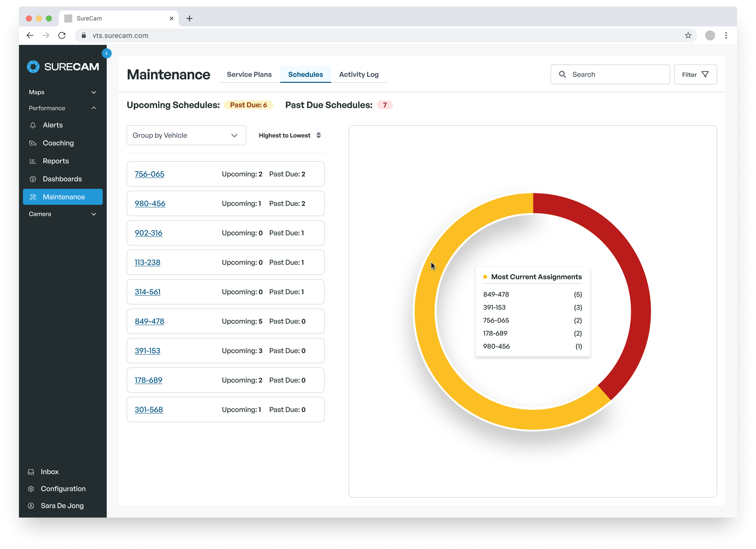
Task: Switch to the Service Plans tab
Action: tap(249, 74)
